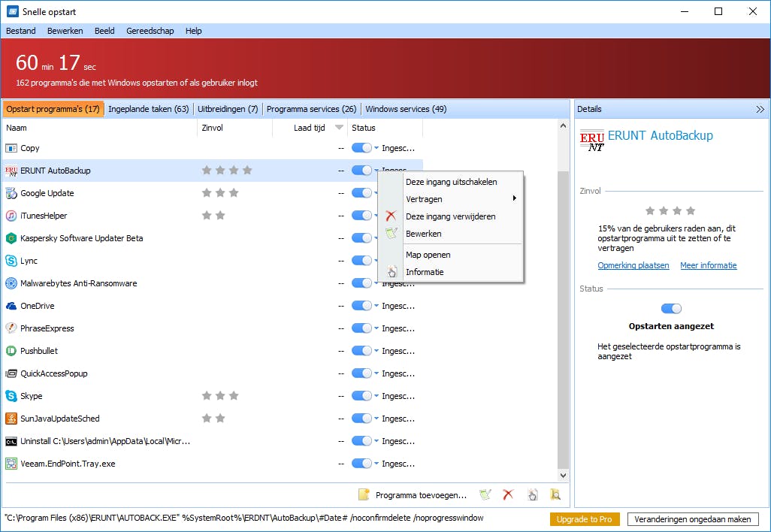771x532 pixels.
Task: Click the iTunesHelper music icon
Action: tap(11, 216)
